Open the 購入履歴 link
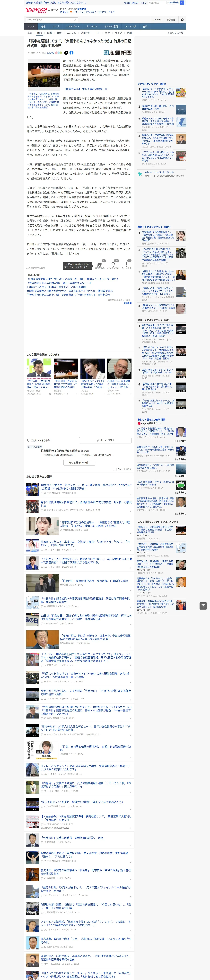The image size is (210, 980). tap(171, 19)
